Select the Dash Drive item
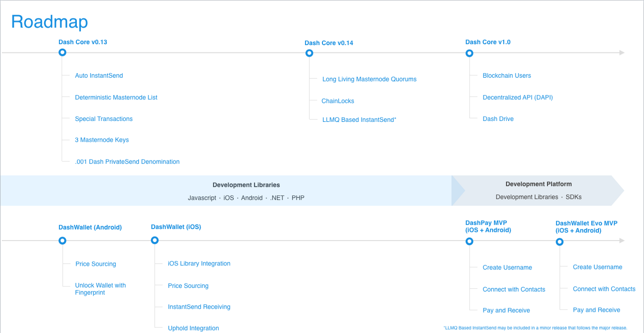The width and height of the screenshot is (644, 333). click(x=498, y=119)
